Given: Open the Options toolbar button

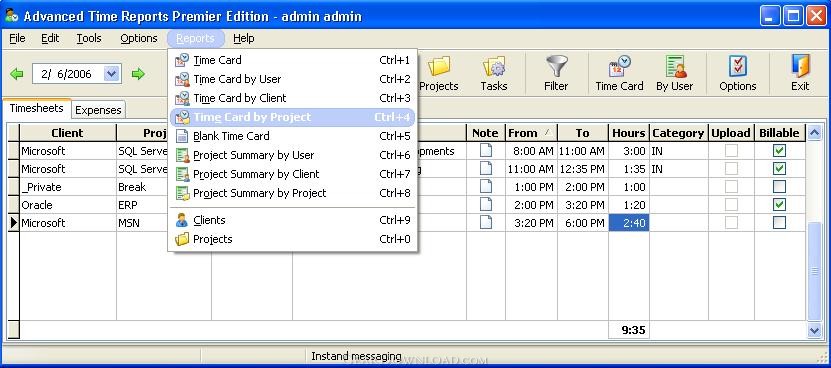Looking at the screenshot, I should tap(737, 73).
